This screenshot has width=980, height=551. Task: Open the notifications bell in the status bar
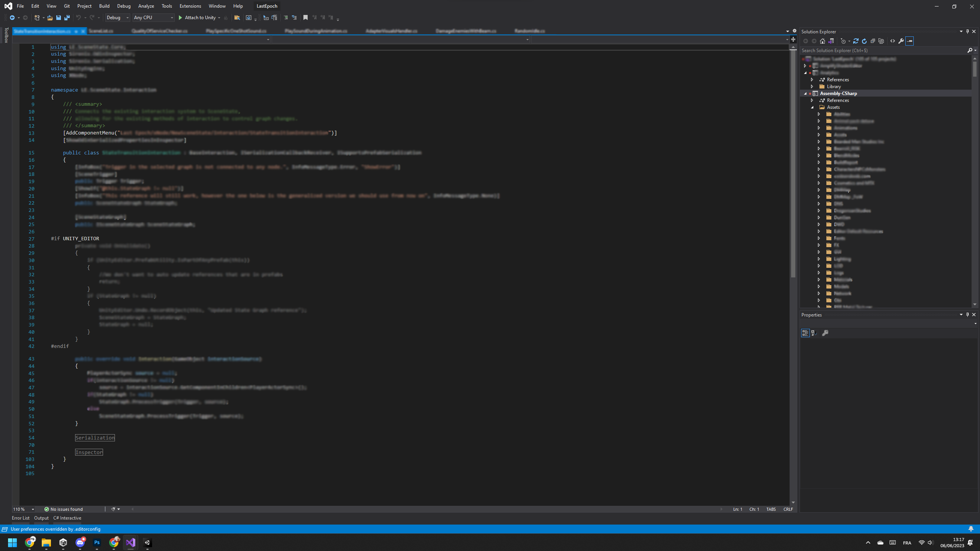[971, 529]
